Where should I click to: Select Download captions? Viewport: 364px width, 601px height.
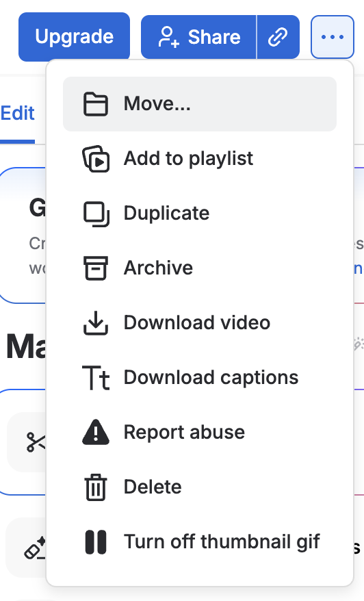tap(200, 378)
